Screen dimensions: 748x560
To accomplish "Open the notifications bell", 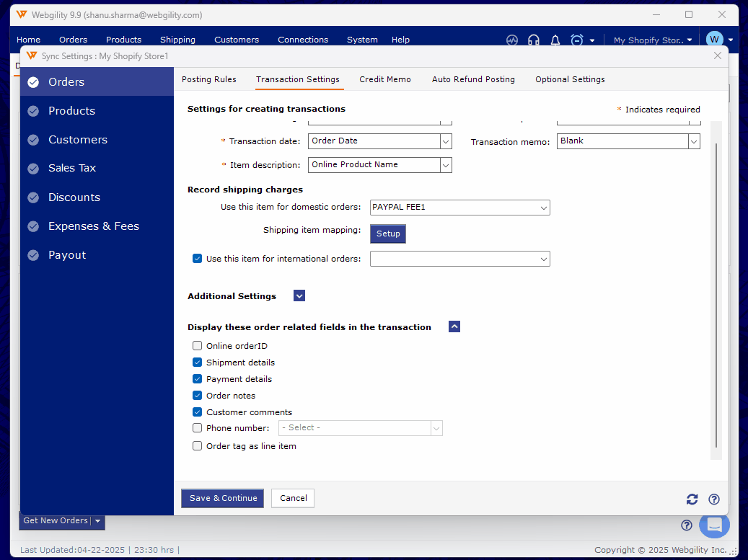I will tap(555, 40).
